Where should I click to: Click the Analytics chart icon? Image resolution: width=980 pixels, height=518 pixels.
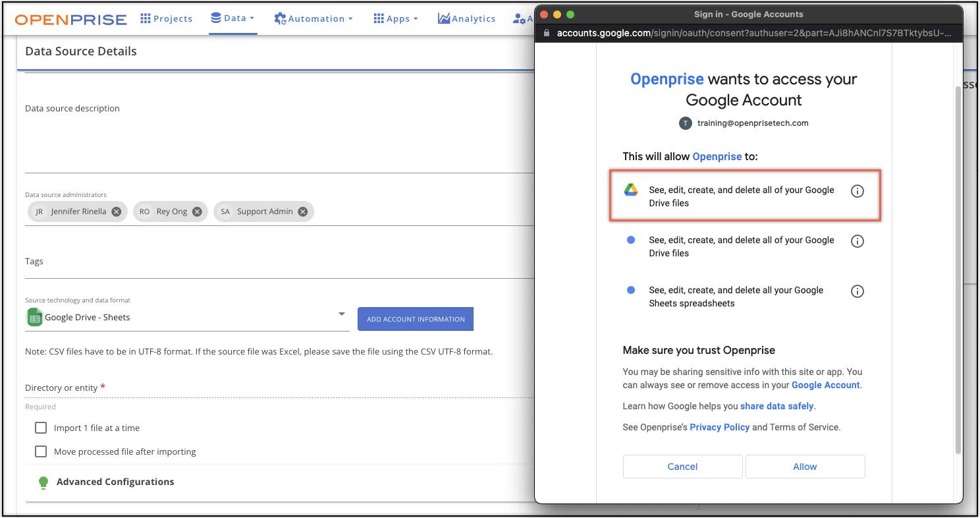(444, 18)
